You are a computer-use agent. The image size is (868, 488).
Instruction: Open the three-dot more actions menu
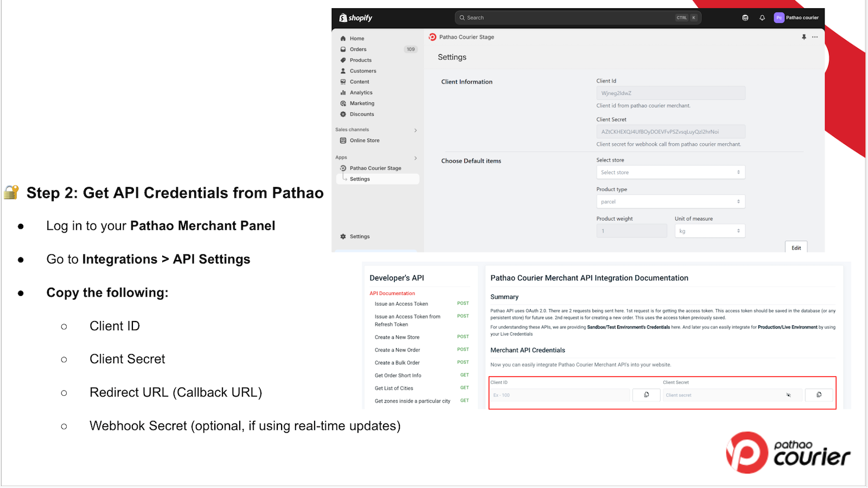click(x=815, y=37)
